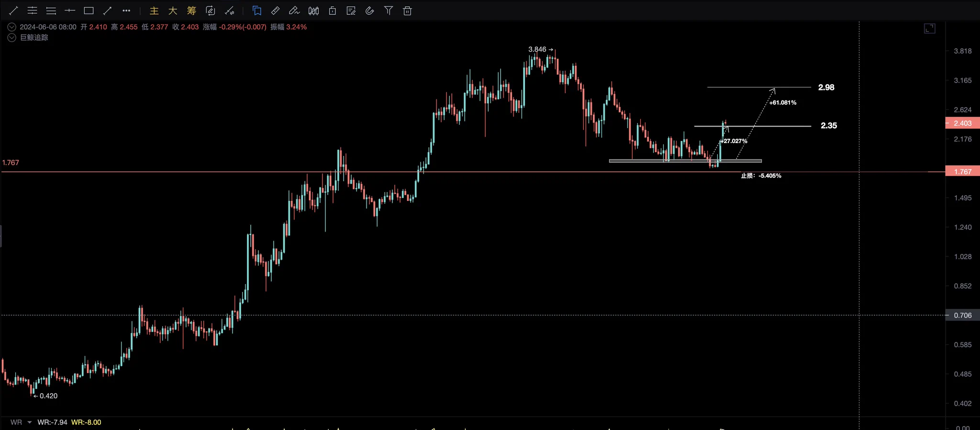This screenshot has height=430, width=980.
Task: Click the 2.35 level price label
Action: (x=829, y=125)
